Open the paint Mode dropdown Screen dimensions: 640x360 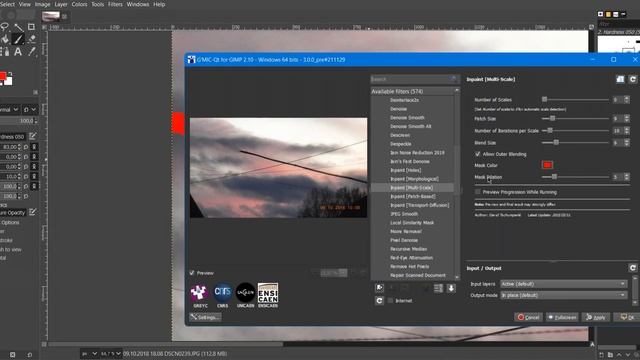click(9, 110)
